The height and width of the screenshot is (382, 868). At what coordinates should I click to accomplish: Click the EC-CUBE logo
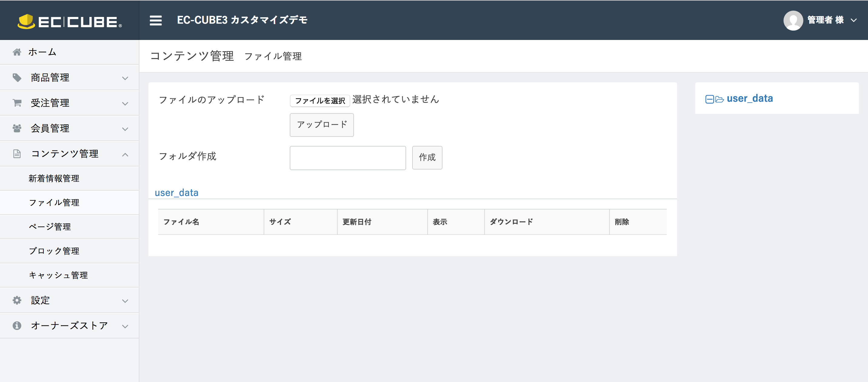click(70, 21)
